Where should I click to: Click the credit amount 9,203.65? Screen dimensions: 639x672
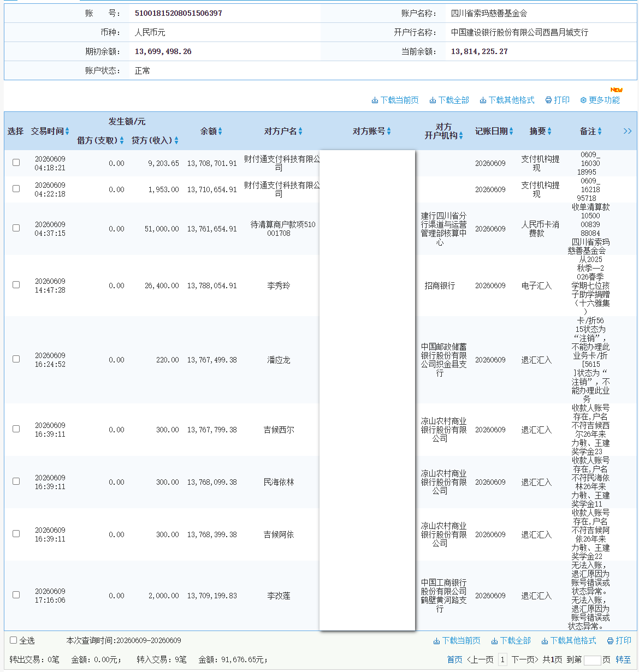click(x=163, y=163)
